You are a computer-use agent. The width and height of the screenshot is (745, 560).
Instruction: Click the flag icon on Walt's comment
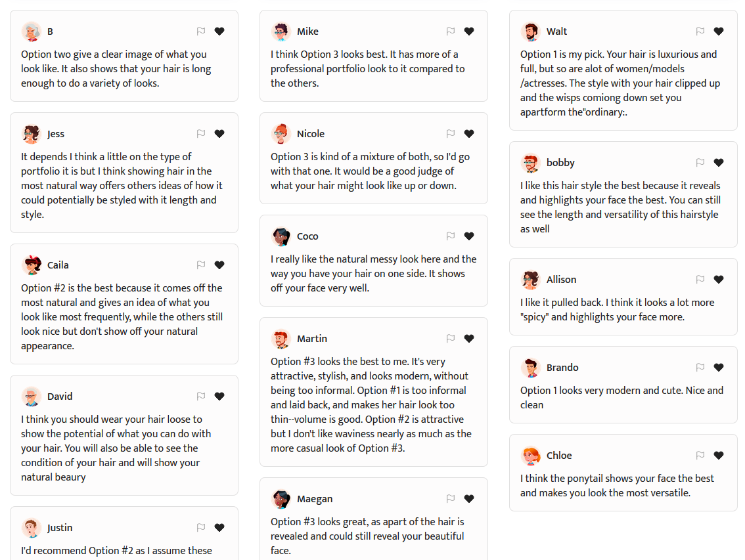(700, 32)
